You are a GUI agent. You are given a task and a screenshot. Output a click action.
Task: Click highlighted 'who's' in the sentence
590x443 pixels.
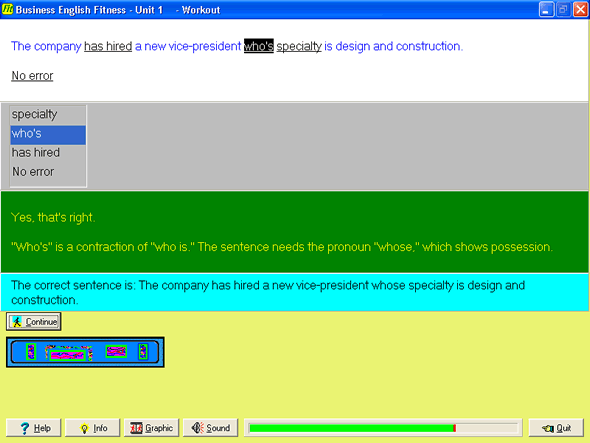[259, 46]
